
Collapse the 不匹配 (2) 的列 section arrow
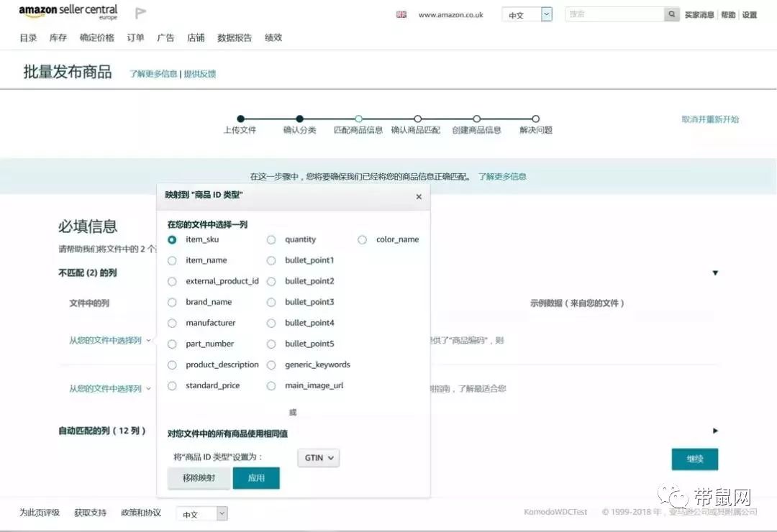tap(715, 273)
